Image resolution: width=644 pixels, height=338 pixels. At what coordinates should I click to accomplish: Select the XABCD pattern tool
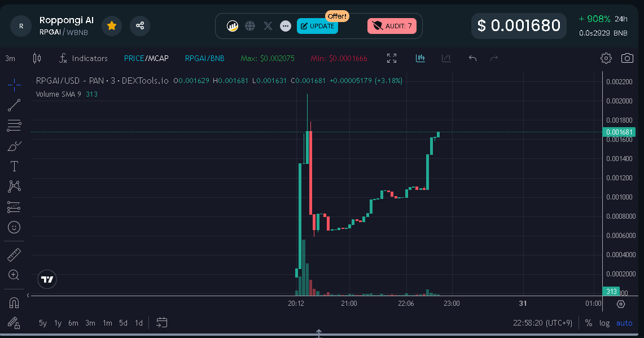pos(14,187)
